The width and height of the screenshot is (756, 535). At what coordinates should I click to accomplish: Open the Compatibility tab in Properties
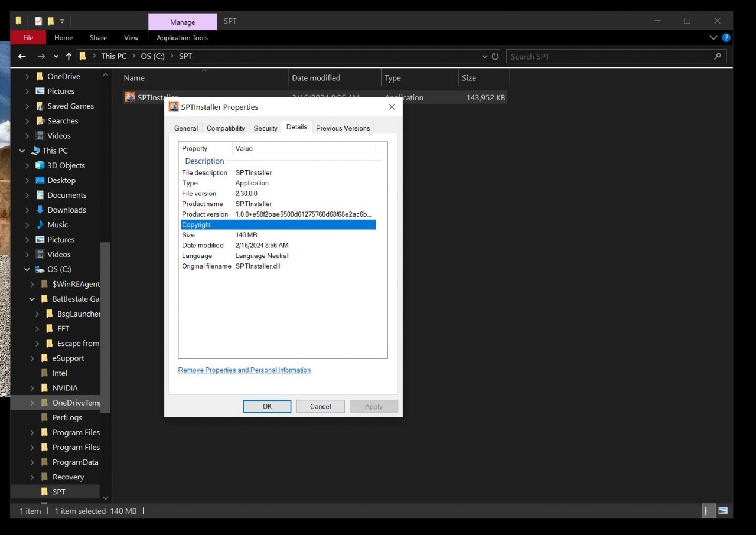(226, 128)
